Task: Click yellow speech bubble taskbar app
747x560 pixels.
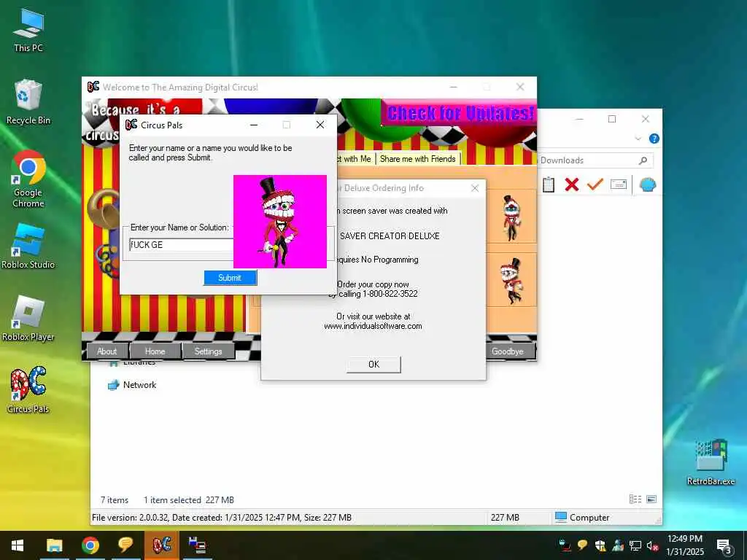Action: [125, 545]
